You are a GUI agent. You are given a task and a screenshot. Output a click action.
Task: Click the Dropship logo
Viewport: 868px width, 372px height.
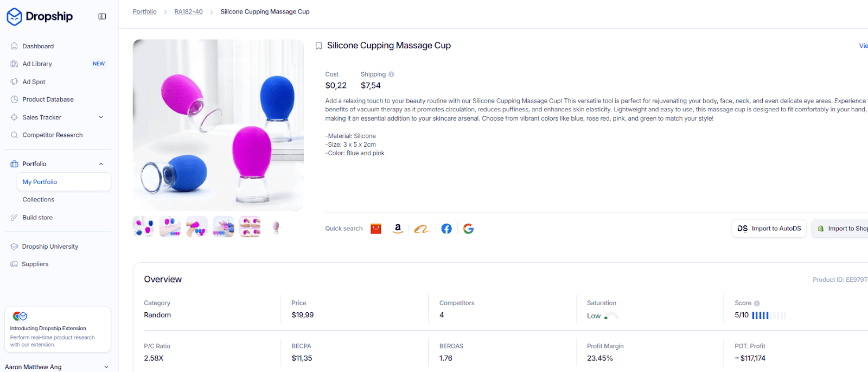pyautogui.click(x=40, y=16)
